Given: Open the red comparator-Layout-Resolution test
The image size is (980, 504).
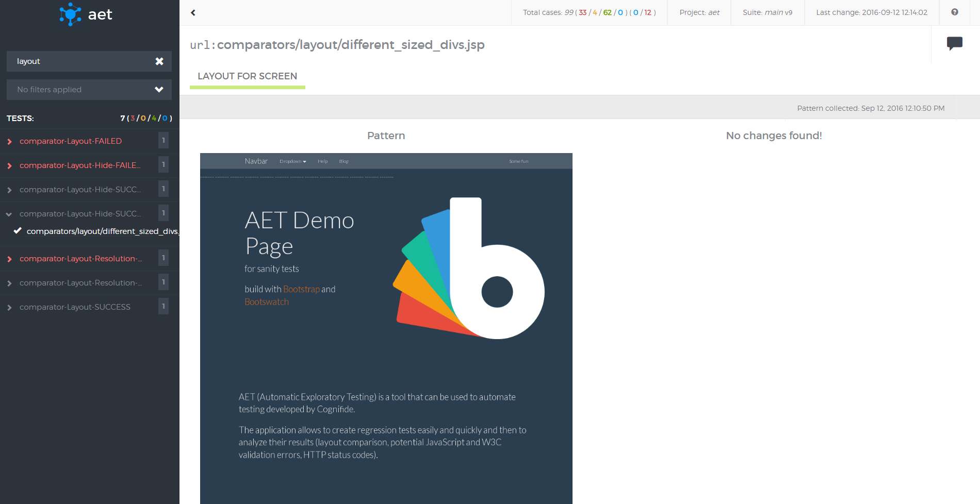Looking at the screenshot, I should click(x=80, y=259).
